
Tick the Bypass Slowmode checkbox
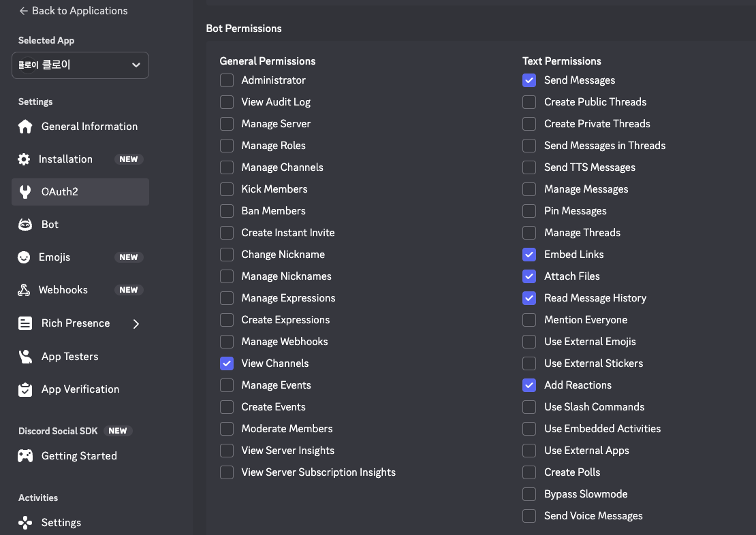coord(529,494)
